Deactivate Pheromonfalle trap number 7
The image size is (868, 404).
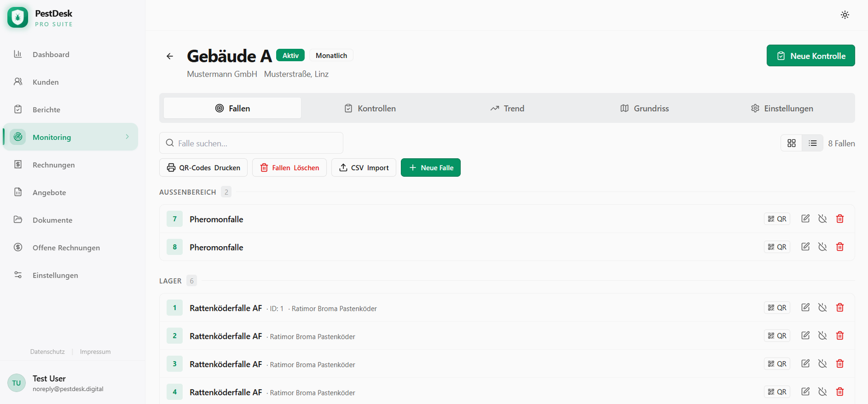click(x=822, y=219)
